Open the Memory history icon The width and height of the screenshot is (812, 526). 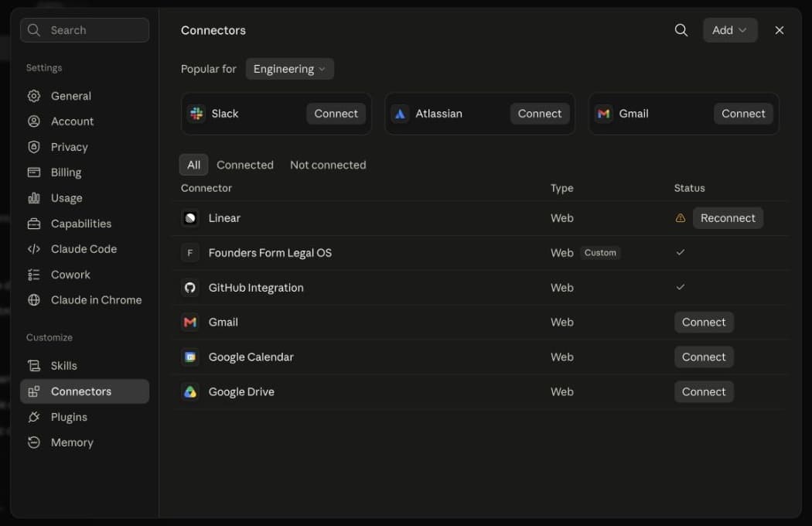point(34,442)
